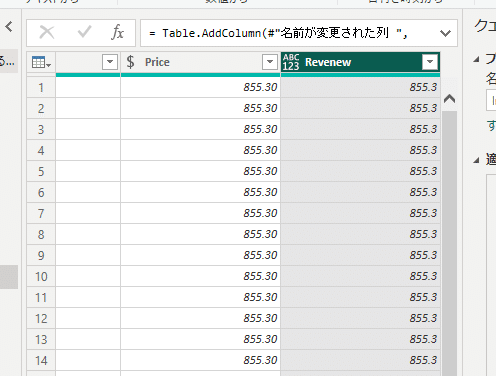Click Revenew cell 855.3 in row 12
The height and width of the screenshot is (376, 496).
[x=361, y=318]
